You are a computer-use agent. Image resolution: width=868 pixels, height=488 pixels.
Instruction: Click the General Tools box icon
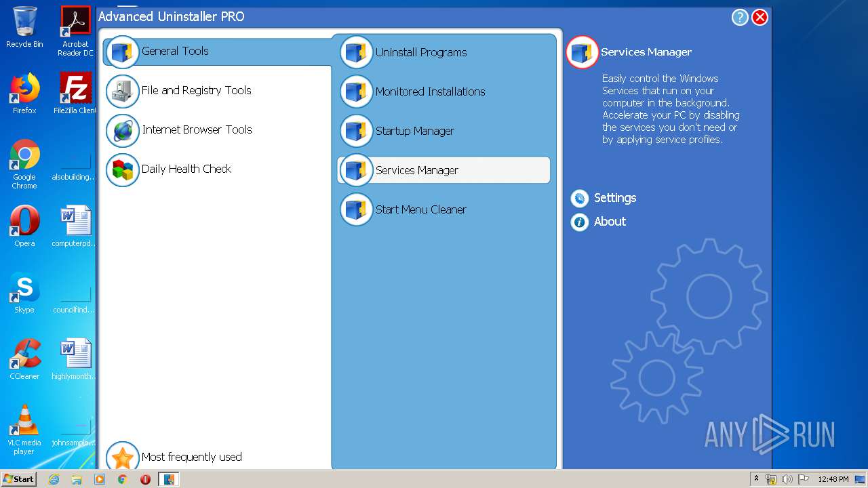coord(123,52)
